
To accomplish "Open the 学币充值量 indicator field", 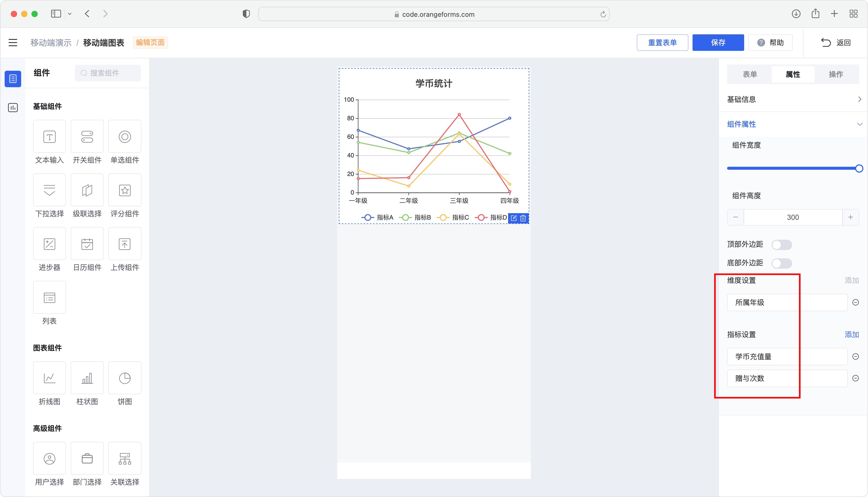I will coord(787,357).
